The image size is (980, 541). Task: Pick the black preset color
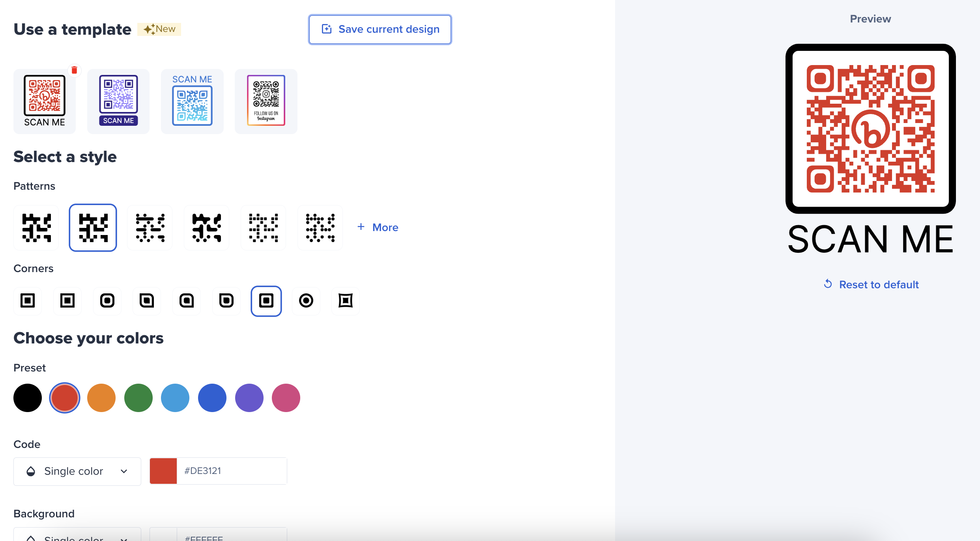click(28, 398)
